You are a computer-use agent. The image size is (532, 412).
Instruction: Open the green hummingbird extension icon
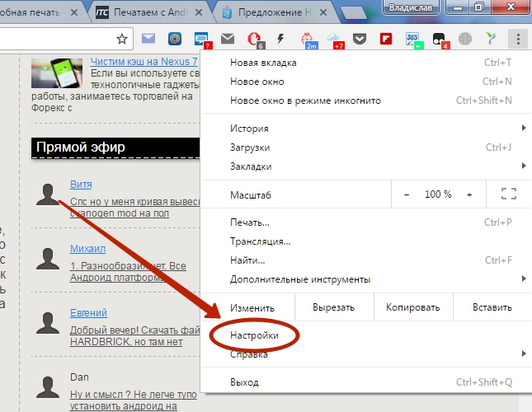[491, 39]
